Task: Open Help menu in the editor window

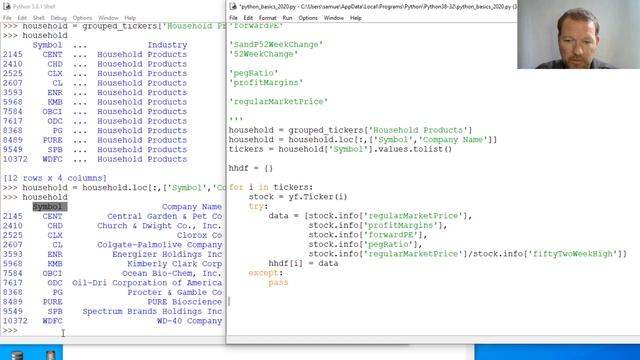Action: pos(356,18)
